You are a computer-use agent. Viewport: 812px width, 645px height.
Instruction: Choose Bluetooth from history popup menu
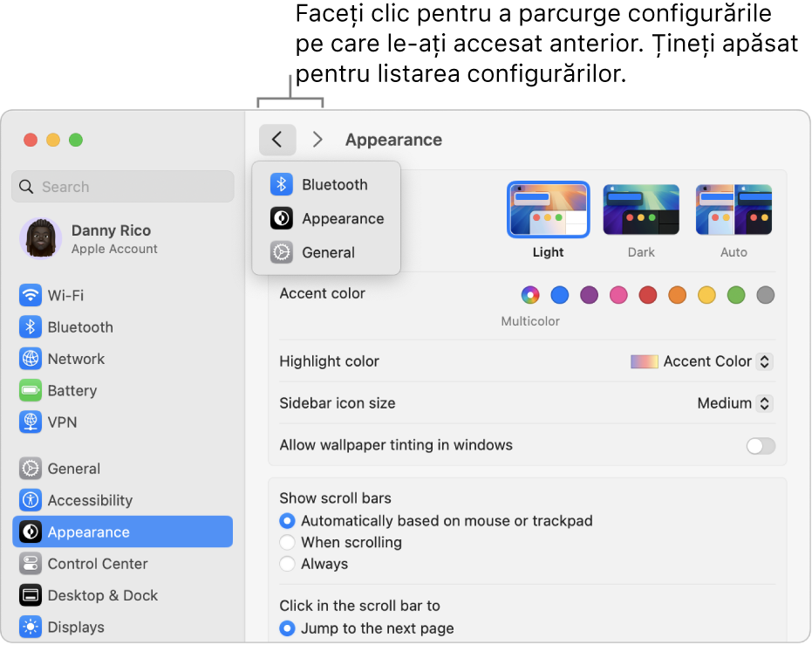(x=326, y=184)
